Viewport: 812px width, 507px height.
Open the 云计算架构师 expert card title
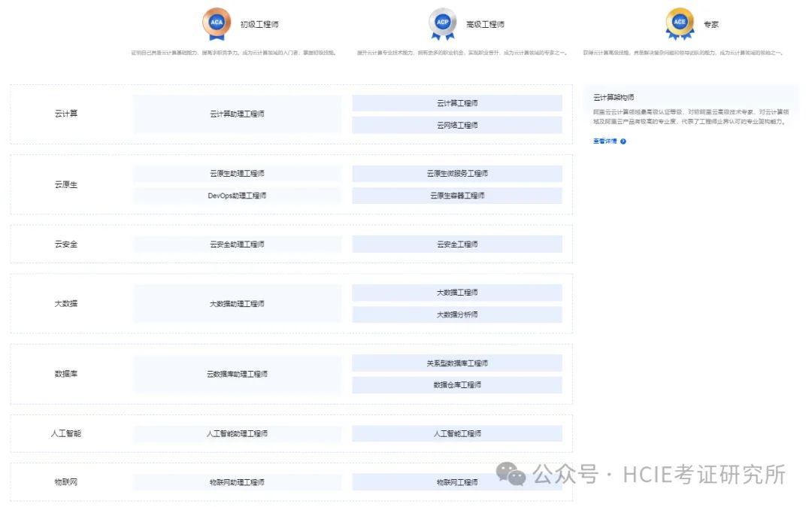click(x=614, y=98)
